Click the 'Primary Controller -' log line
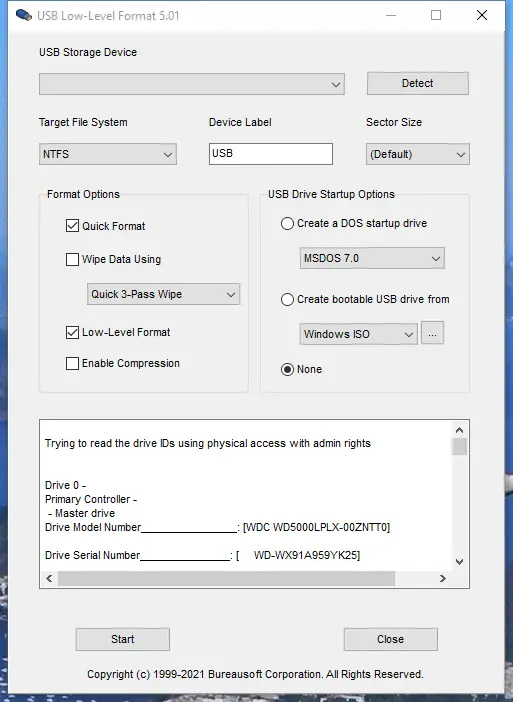The image size is (513, 702). coord(91,499)
